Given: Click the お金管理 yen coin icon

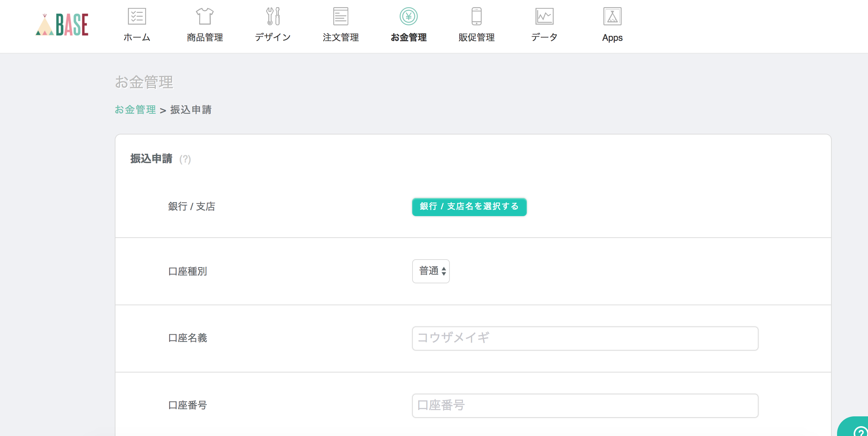Looking at the screenshot, I should coord(409,16).
